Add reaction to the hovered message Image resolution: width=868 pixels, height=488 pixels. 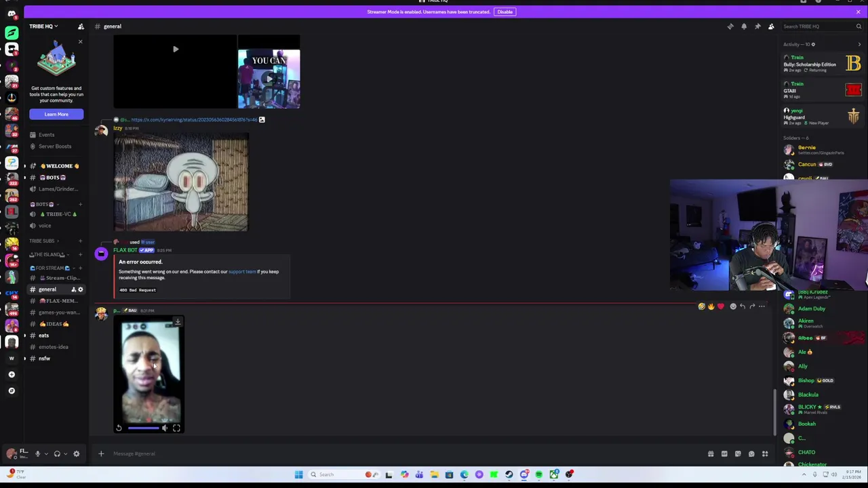point(733,306)
